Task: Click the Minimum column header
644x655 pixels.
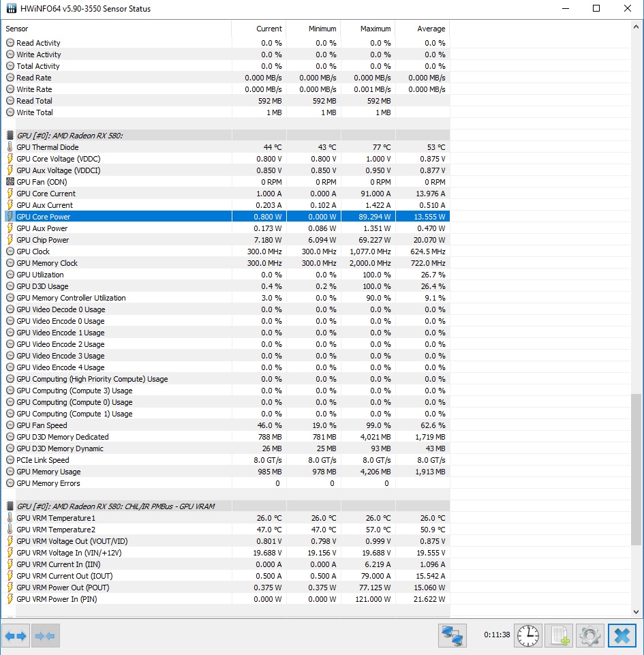Action: (313, 29)
